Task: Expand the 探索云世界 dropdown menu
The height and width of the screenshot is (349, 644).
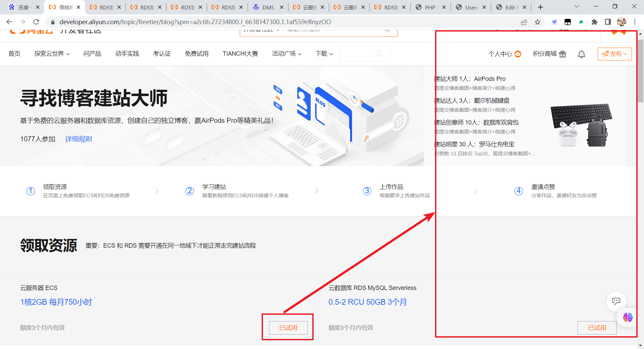Action: tap(52, 54)
